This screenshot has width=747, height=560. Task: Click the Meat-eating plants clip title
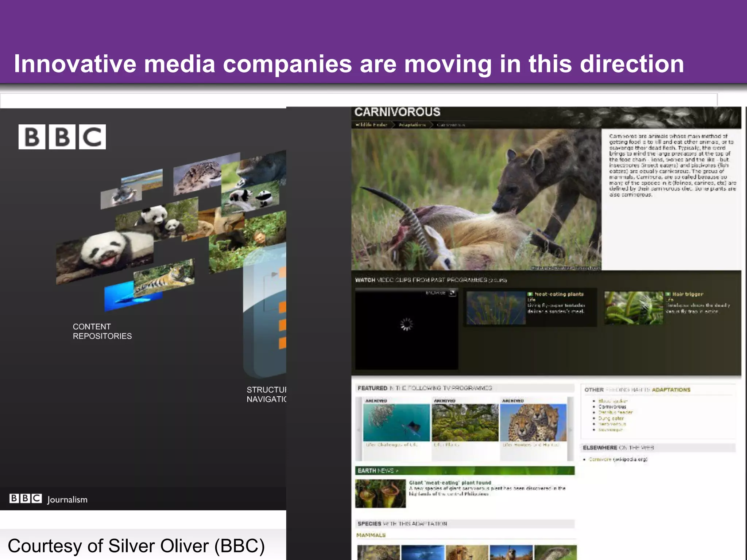(x=559, y=294)
